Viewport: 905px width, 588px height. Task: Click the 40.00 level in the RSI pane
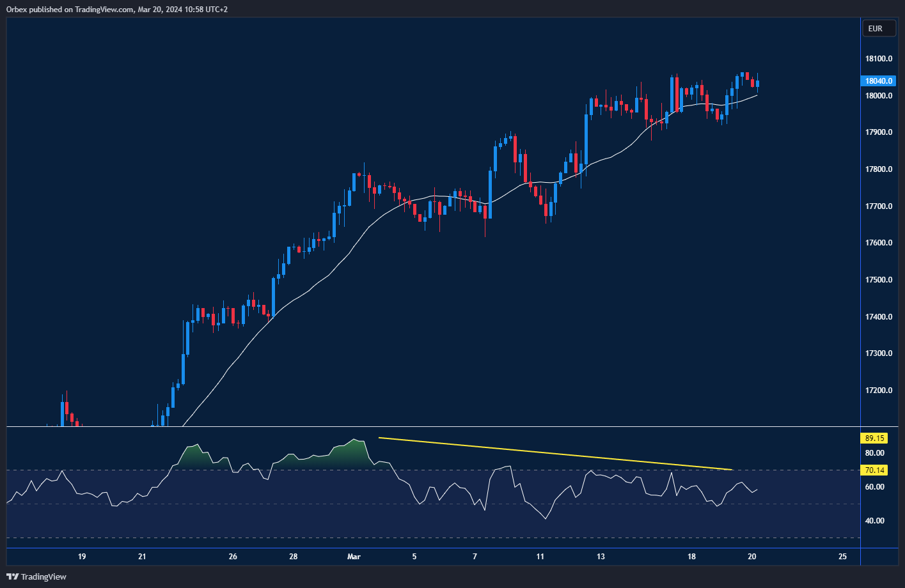(x=874, y=520)
